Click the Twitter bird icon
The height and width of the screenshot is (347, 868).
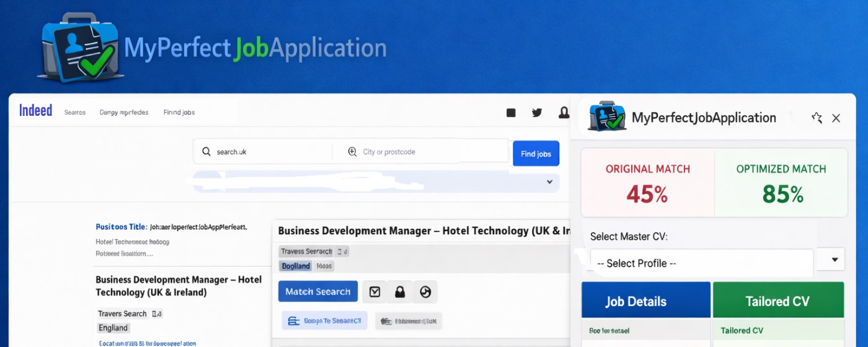[x=537, y=113]
